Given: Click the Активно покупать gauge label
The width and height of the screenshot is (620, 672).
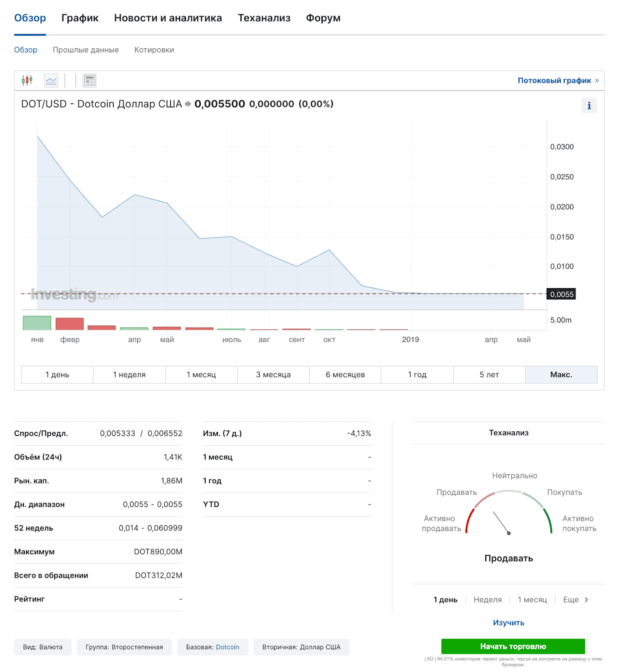Looking at the screenshot, I should (579, 523).
